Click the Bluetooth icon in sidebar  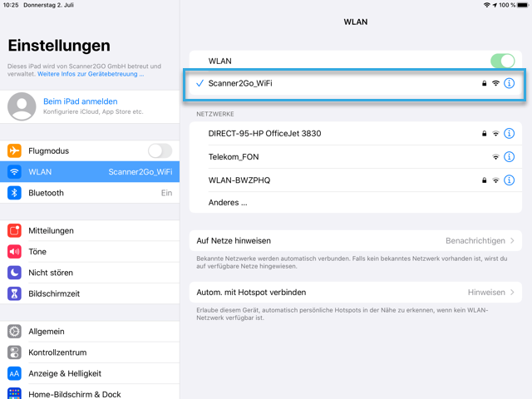14,193
